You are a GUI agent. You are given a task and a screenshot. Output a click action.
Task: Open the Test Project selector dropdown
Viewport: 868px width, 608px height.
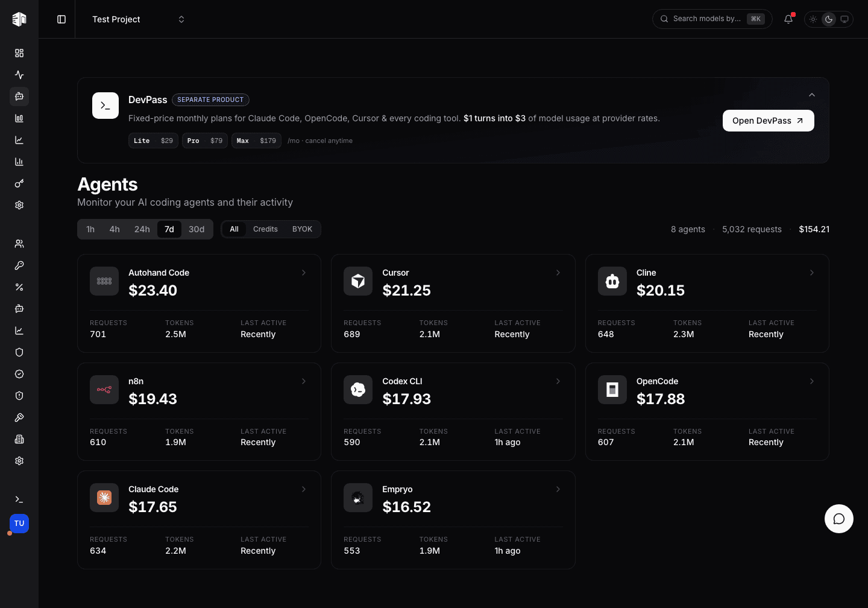tap(138, 19)
